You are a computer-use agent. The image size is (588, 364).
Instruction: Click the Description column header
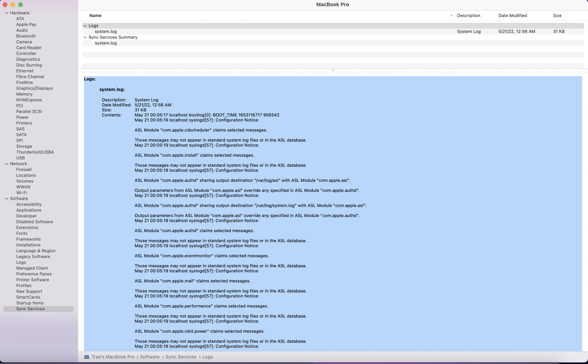click(469, 16)
